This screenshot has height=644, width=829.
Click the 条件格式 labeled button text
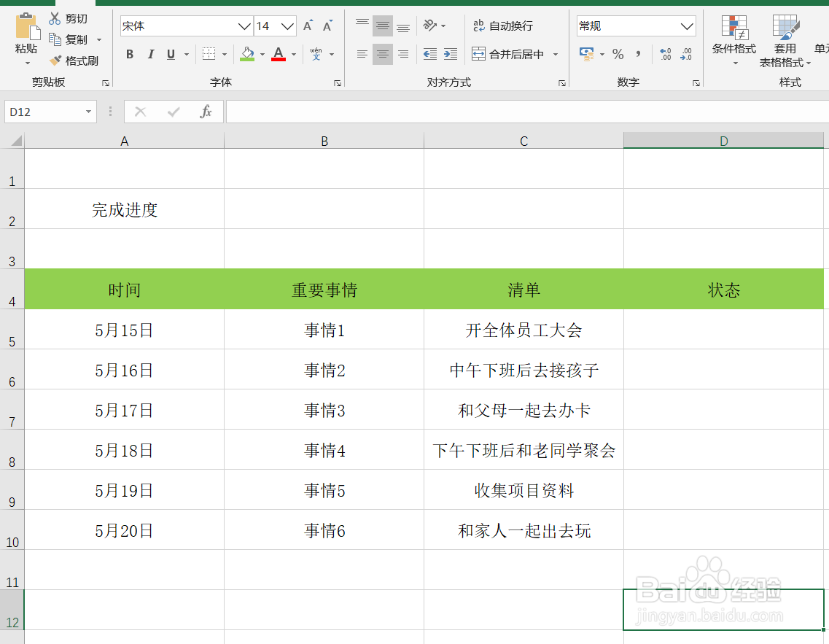(734, 50)
